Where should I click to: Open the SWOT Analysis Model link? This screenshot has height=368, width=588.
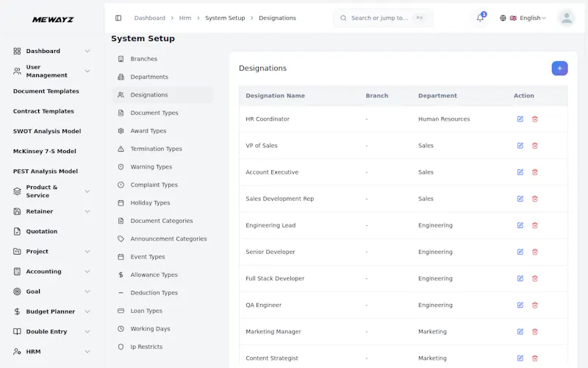[x=47, y=131]
